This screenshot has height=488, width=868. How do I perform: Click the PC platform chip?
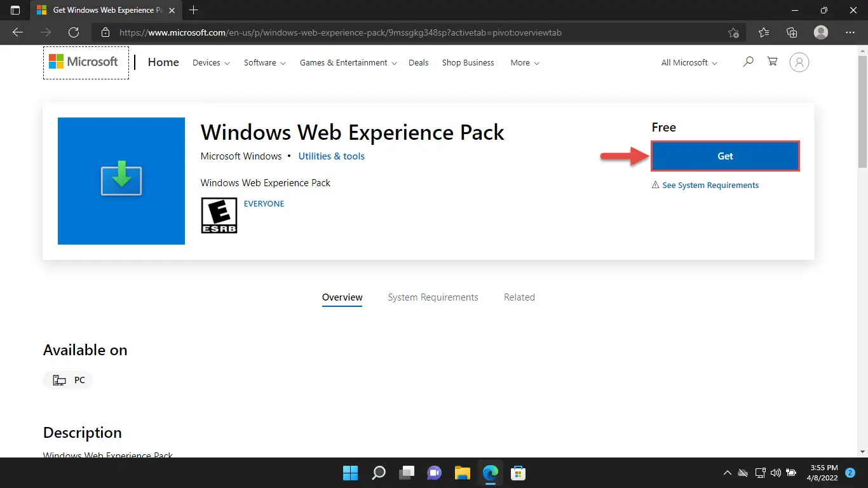tap(68, 380)
